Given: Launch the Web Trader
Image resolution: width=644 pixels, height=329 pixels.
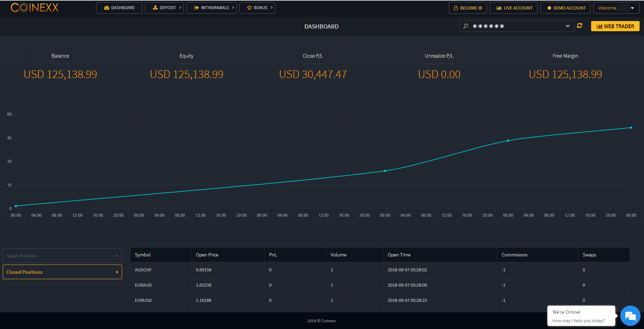Looking at the screenshot, I should [615, 26].
